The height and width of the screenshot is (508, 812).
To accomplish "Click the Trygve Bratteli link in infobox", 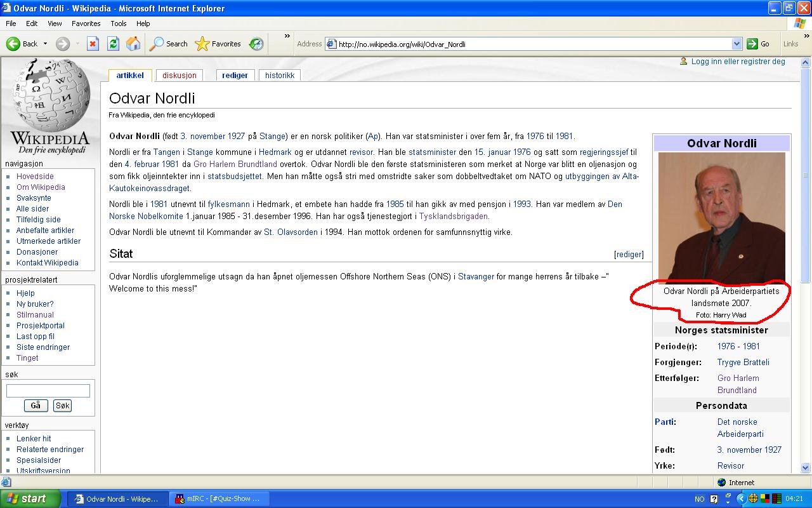I will 743,362.
